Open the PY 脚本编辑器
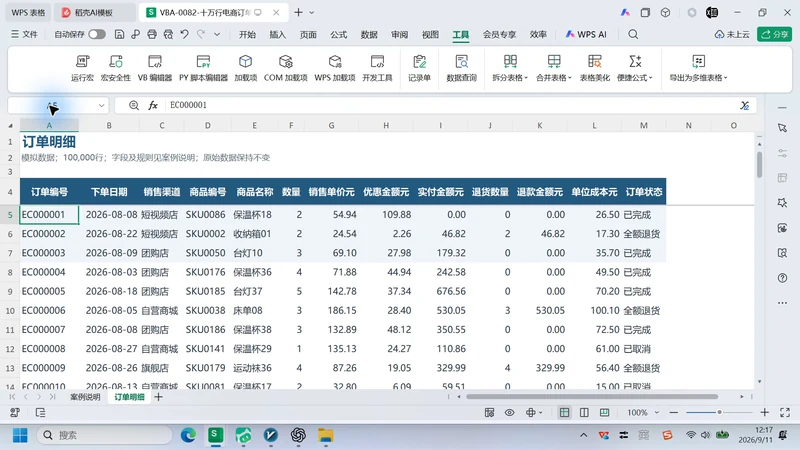This screenshot has width=800, height=450. coord(203,68)
